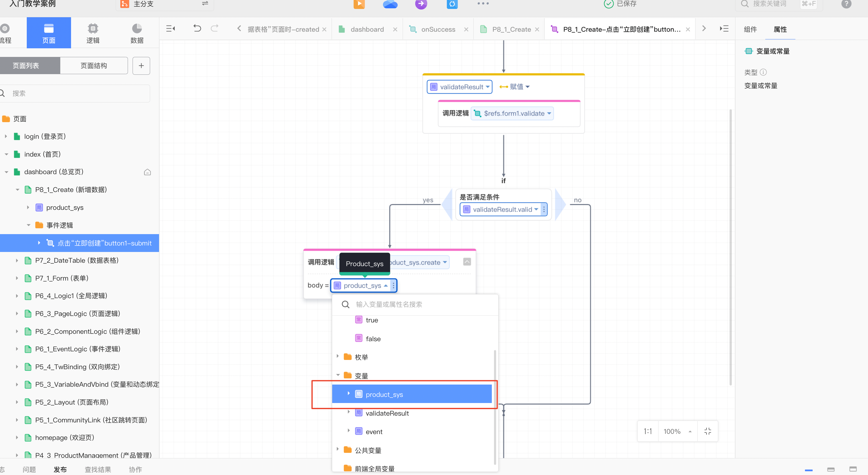
Task: Switch to the 页面 module tab
Action: (49, 33)
